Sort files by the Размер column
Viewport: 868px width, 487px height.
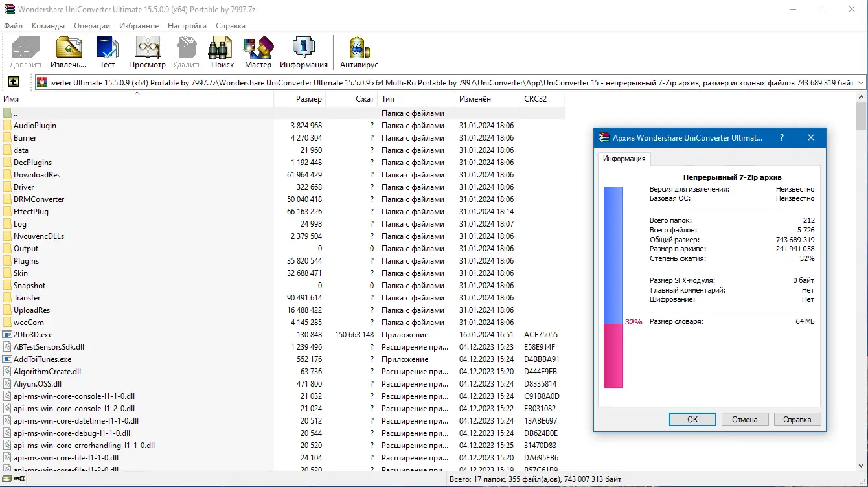(299, 99)
